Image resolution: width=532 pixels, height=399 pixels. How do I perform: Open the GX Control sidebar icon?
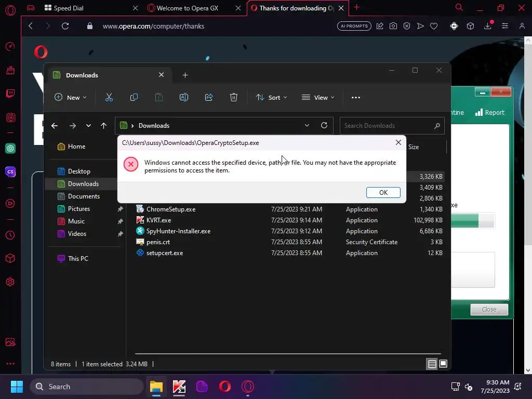click(10, 46)
